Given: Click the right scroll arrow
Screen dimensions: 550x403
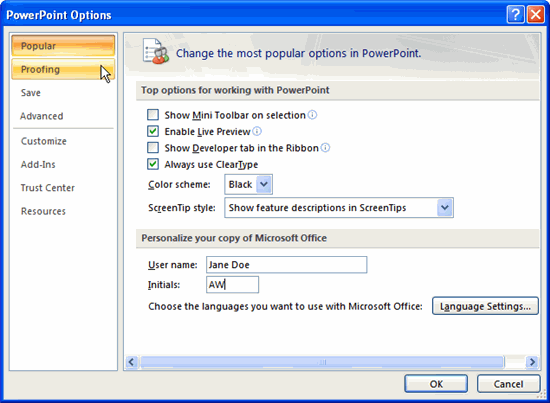Looking at the screenshot, I should point(532,362).
